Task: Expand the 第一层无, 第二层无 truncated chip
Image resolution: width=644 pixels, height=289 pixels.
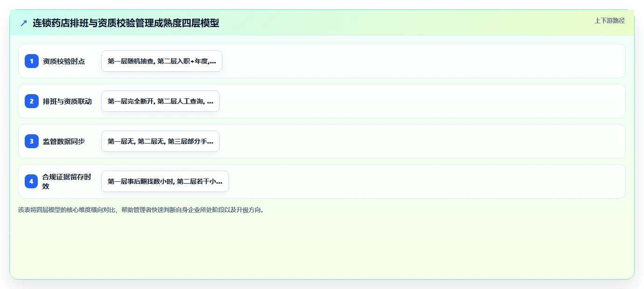Action: [x=160, y=141]
